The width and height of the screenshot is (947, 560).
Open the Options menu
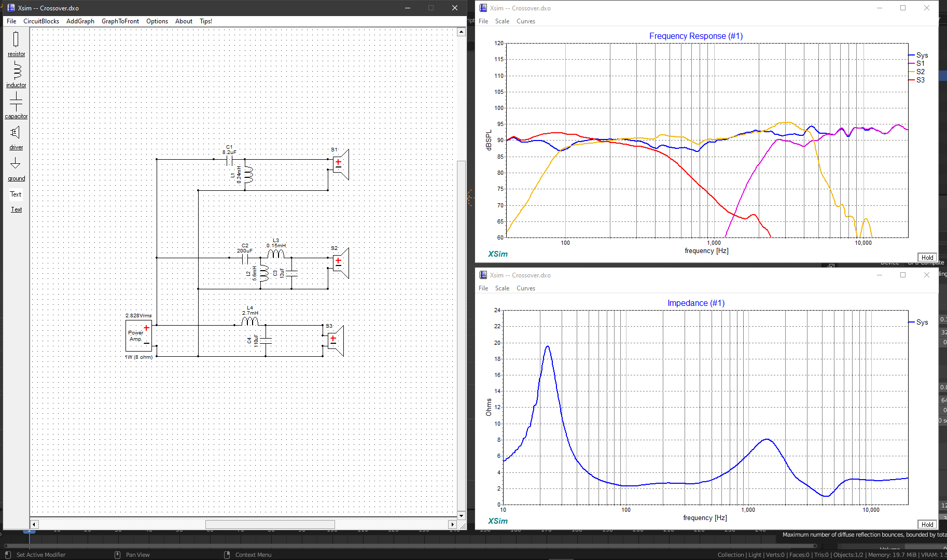tap(157, 21)
